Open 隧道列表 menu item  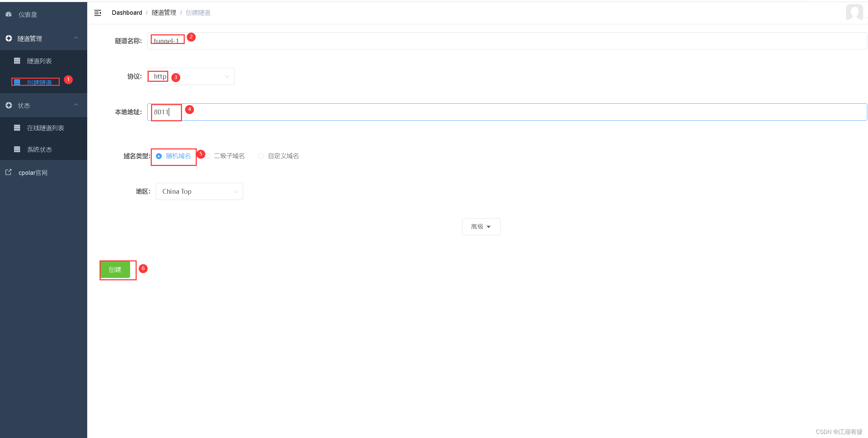coord(44,61)
